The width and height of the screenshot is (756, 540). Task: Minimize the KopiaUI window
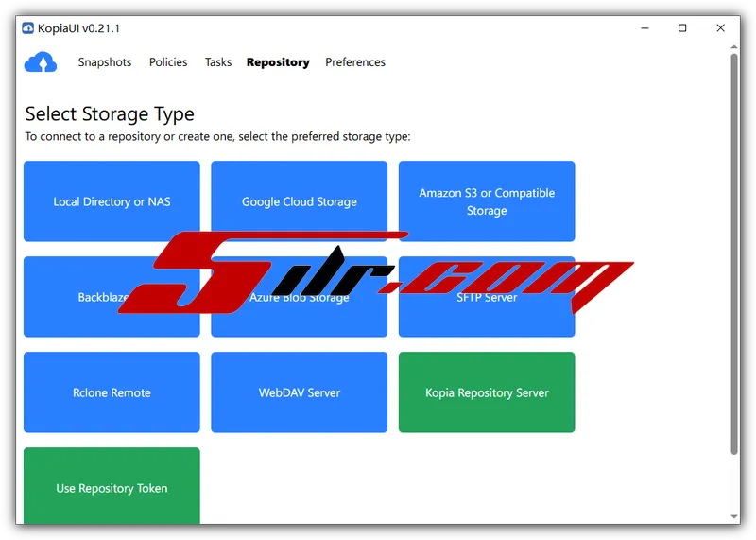[644, 28]
